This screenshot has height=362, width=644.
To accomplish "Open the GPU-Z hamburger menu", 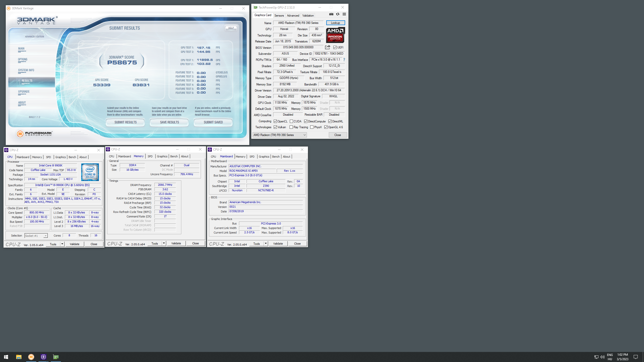I will (344, 14).
